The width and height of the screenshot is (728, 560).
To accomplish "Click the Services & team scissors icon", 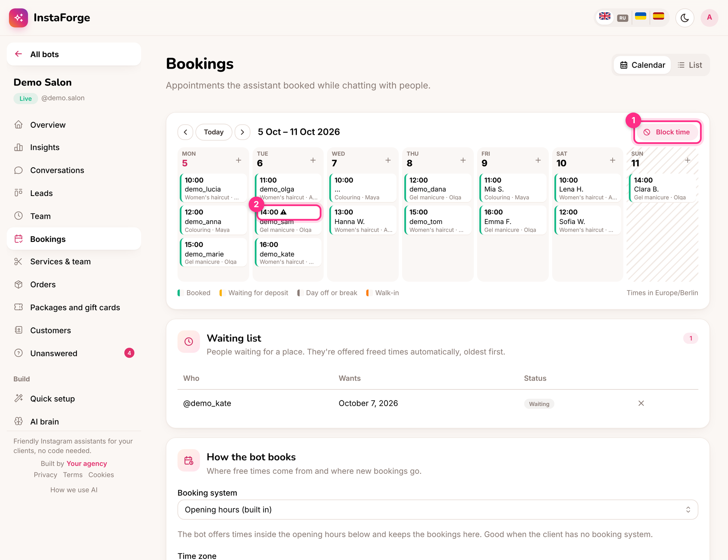I will 18,261.
